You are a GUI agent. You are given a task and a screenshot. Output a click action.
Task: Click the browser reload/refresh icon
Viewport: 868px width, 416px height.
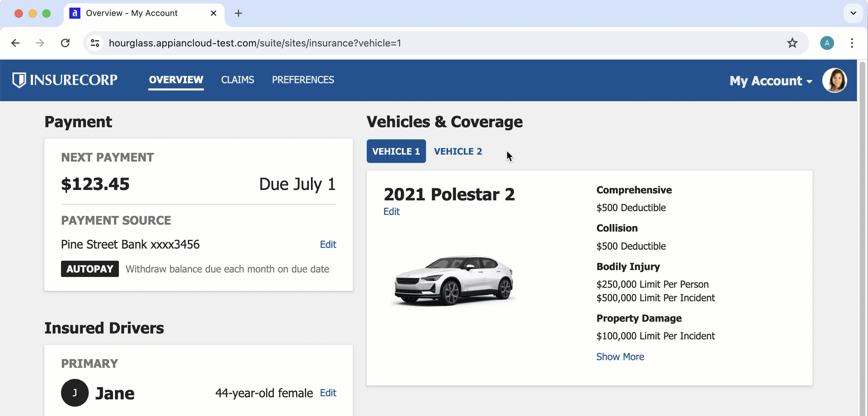[x=65, y=43]
